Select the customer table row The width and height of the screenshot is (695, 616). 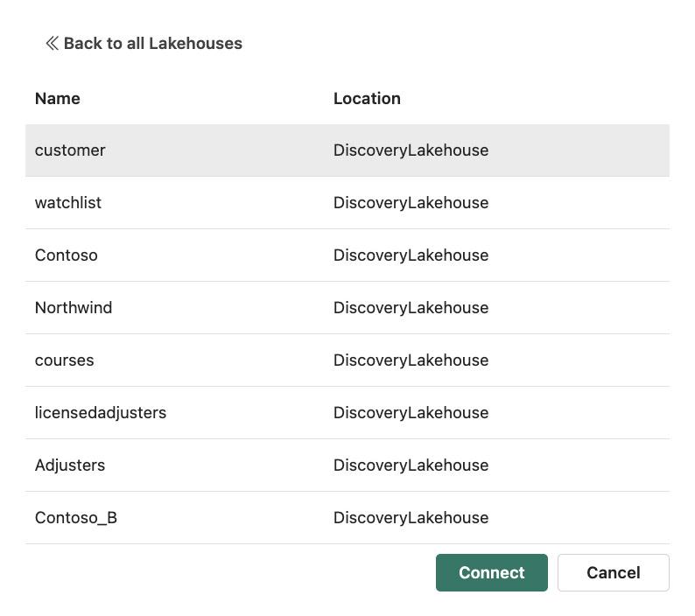pyautogui.click(x=347, y=150)
